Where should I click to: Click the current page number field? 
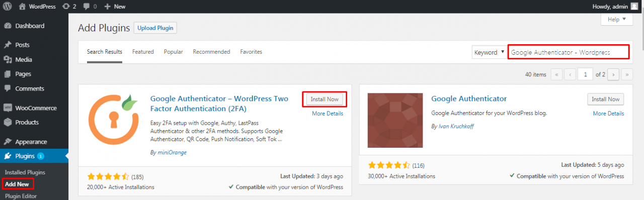586,74
